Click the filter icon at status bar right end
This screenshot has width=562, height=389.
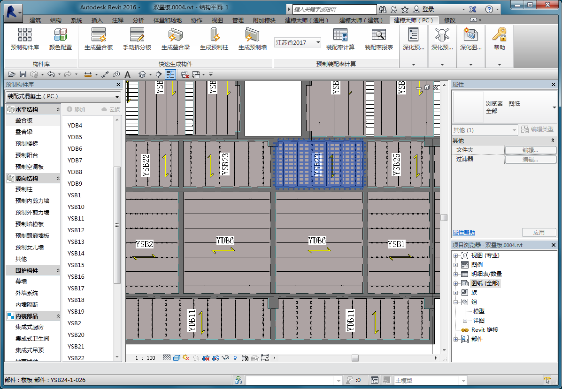pyautogui.click(x=547, y=380)
